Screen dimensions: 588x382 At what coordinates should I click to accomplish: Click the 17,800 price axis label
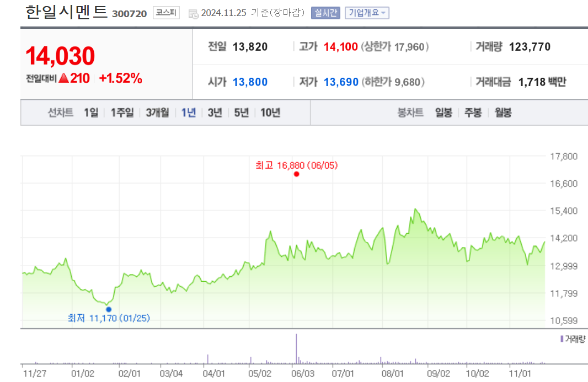(x=564, y=157)
